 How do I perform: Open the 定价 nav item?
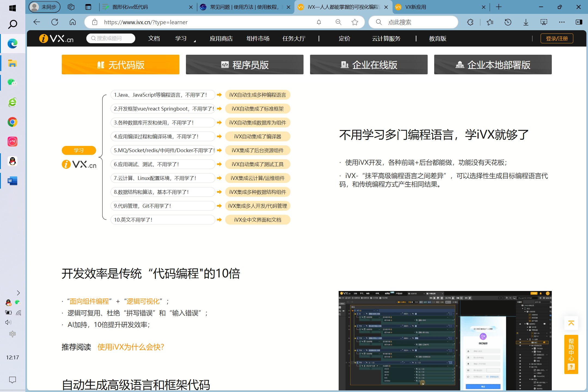coord(344,38)
